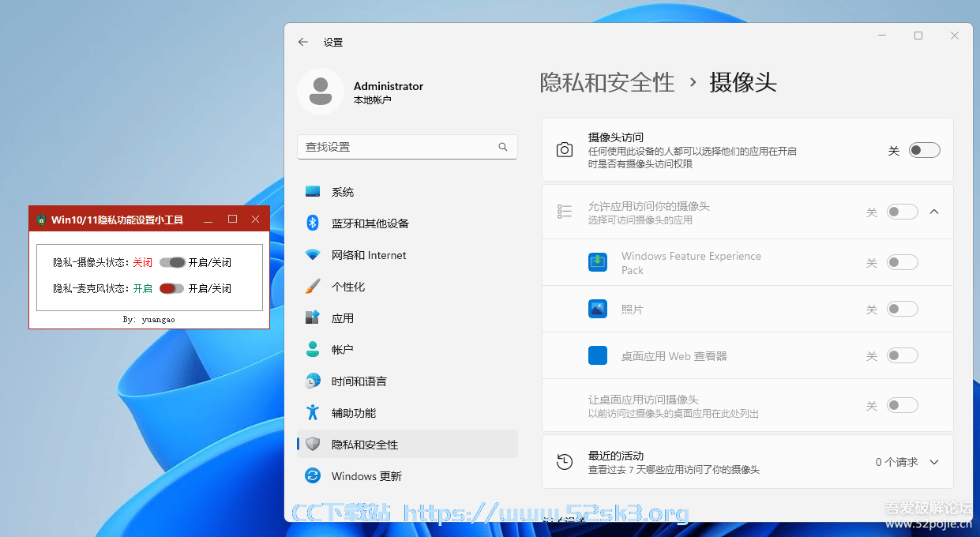Click the 开启 microphone status text
Image resolution: width=980 pixels, height=537 pixels.
[x=142, y=288]
